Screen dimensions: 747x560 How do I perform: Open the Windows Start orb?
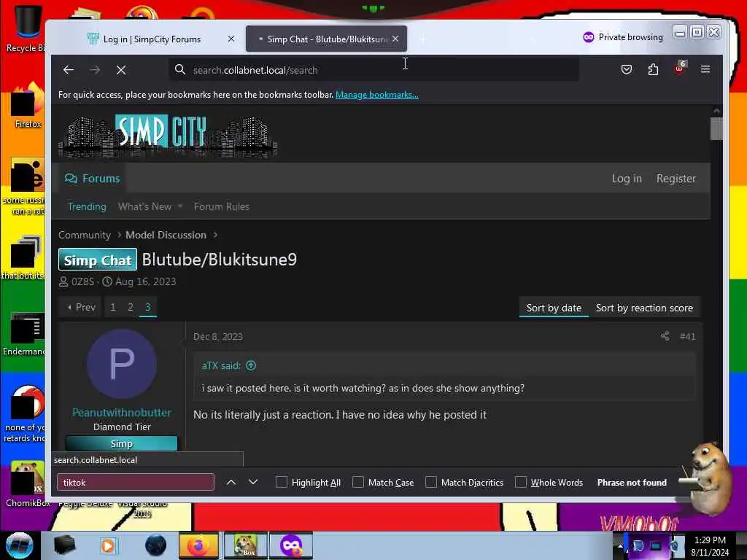pyautogui.click(x=19, y=545)
